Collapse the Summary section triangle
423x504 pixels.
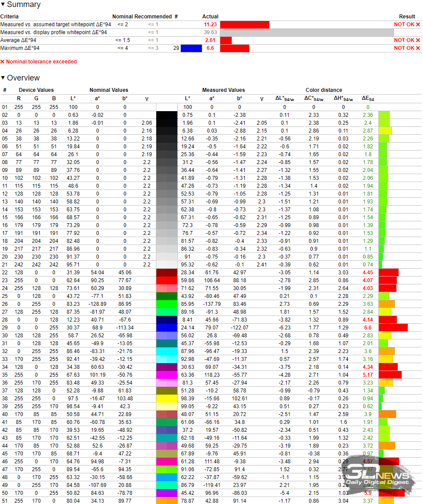4,5
